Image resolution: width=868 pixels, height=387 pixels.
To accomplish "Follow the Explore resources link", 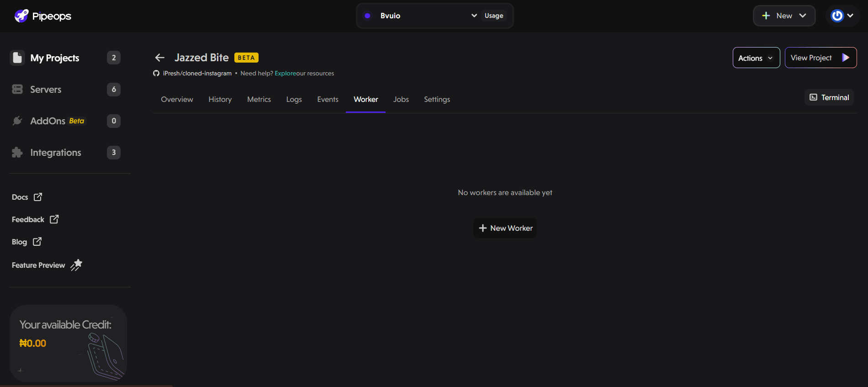I will 285,73.
